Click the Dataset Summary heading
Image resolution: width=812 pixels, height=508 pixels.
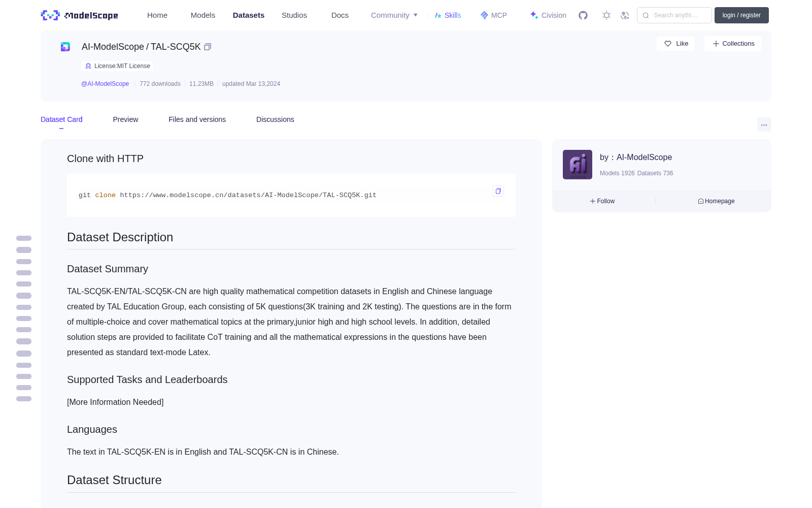[108, 269]
